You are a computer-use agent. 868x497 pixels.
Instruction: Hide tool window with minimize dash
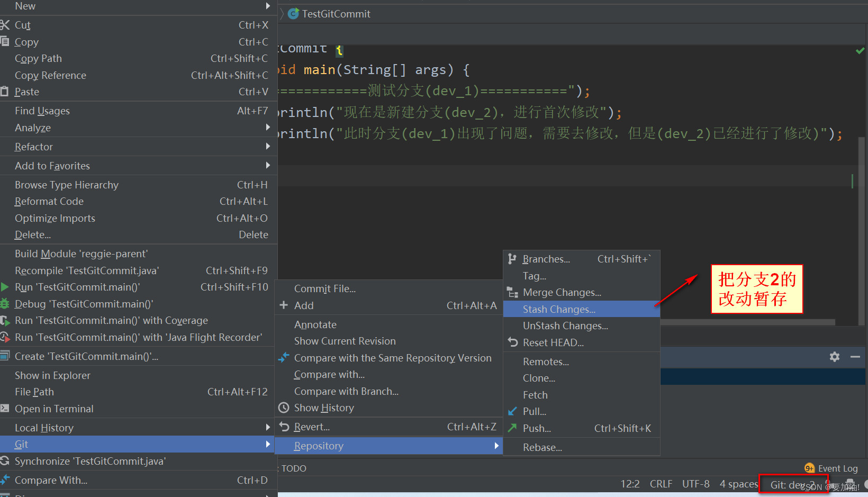855,357
